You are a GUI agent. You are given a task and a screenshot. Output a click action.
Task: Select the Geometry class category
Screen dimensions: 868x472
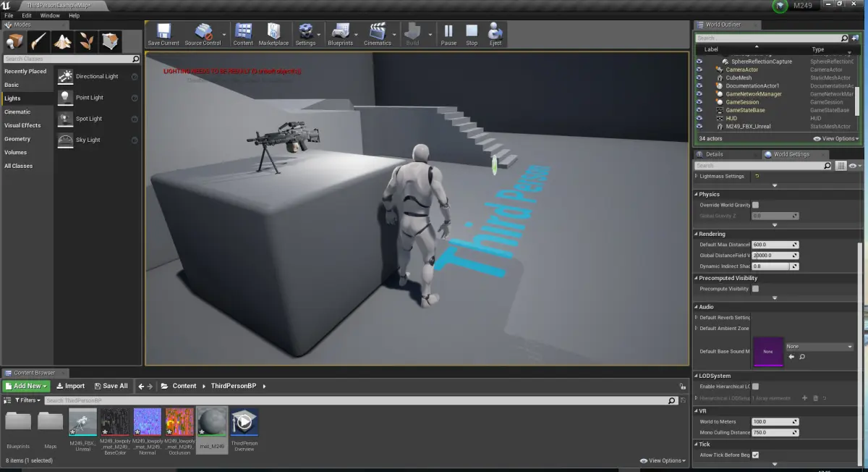pos(17,139)
